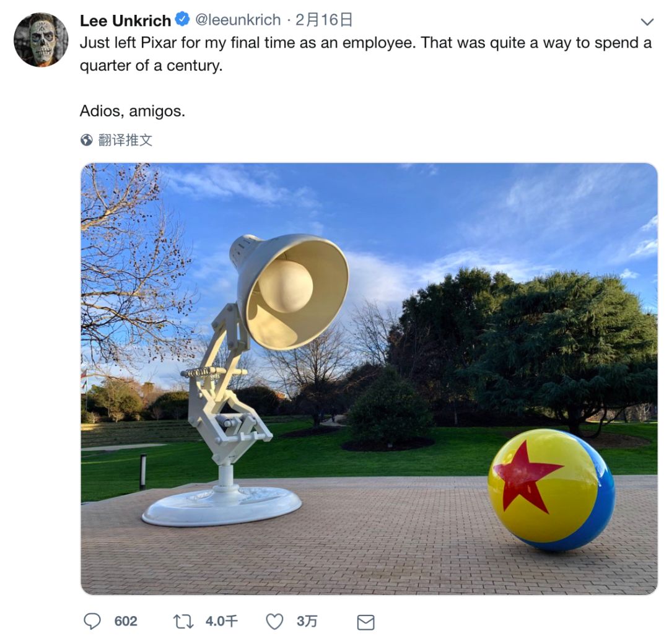
Task: Open the Lee Unkrich display name link
Action: coord(125,20)
